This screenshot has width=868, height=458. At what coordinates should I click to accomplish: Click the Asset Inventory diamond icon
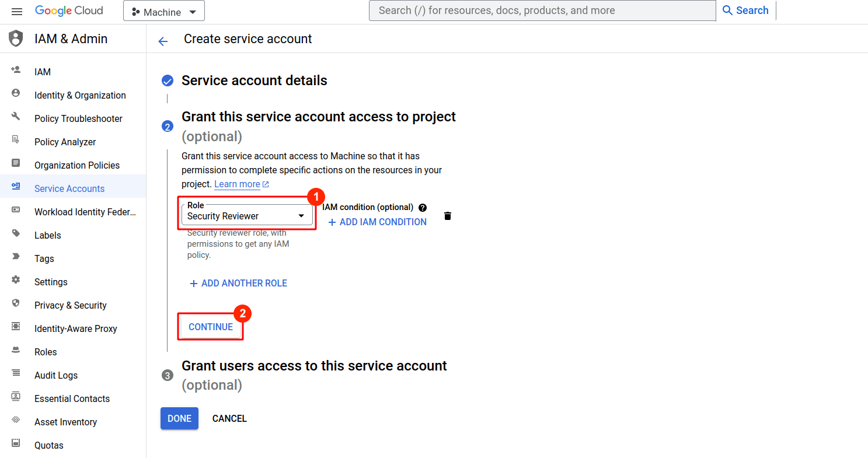[x=16, y=420]
